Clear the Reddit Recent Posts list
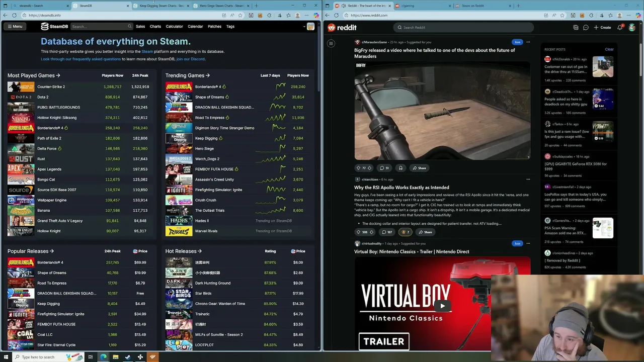Image resolution: width=644 pixels, height=362 pixels. [x=609, y=49]
